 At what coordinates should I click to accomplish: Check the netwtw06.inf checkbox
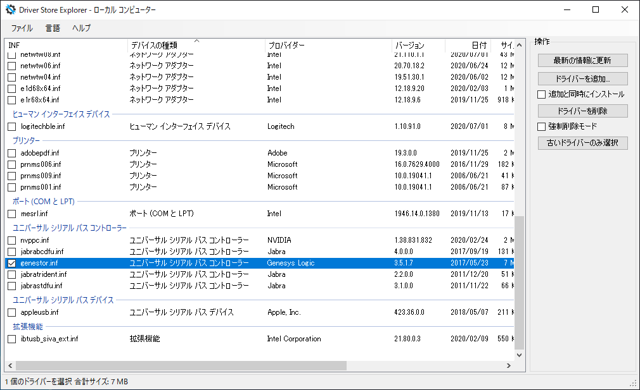tap(12, 66)
